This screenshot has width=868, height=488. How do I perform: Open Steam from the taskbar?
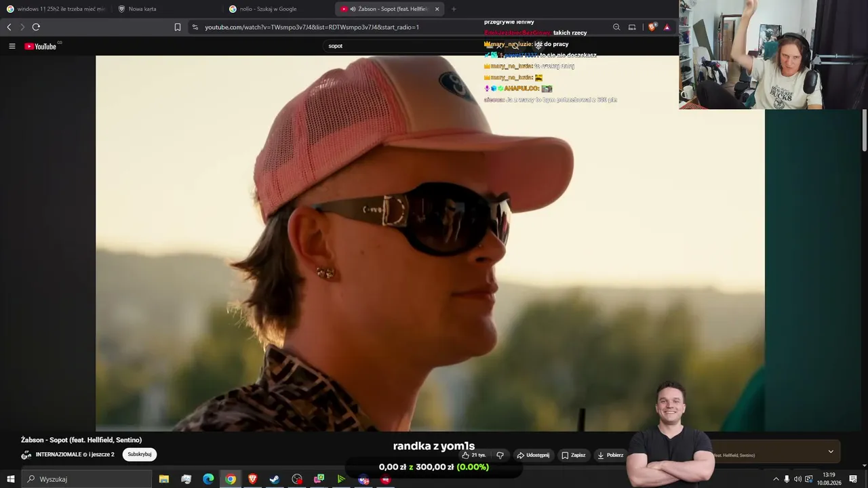click(275, 479)
